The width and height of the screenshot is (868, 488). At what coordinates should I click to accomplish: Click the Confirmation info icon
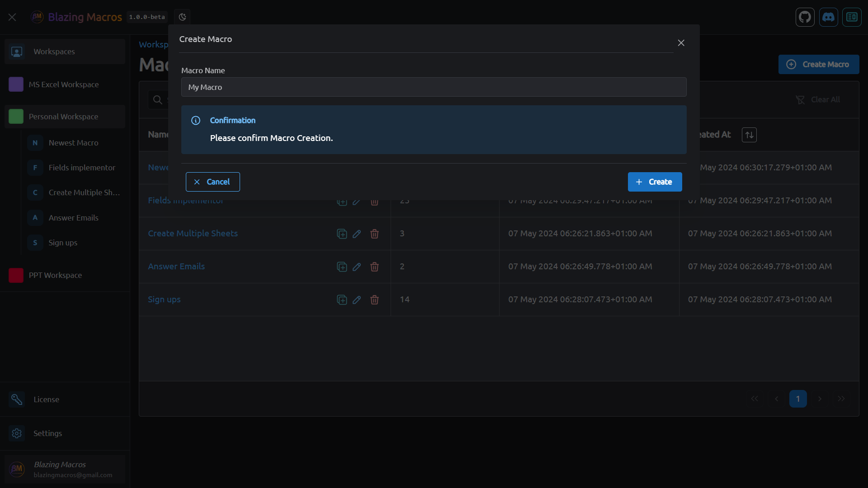(196, 121)
